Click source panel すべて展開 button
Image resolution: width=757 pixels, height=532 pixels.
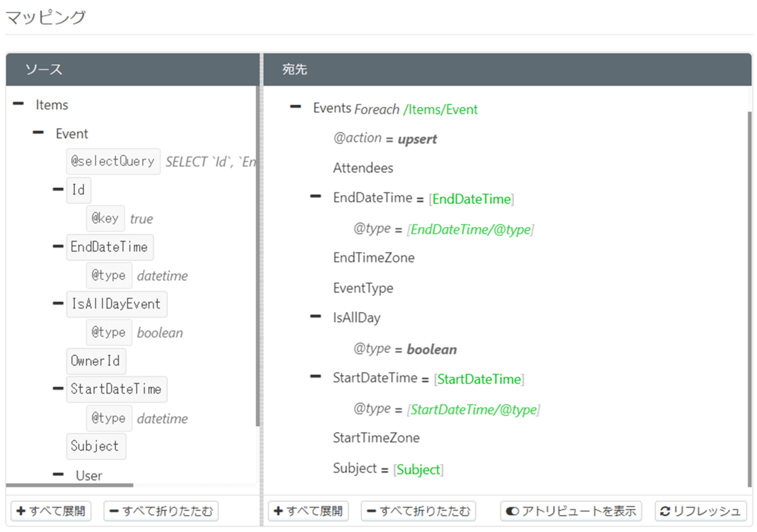coord(51,511)
